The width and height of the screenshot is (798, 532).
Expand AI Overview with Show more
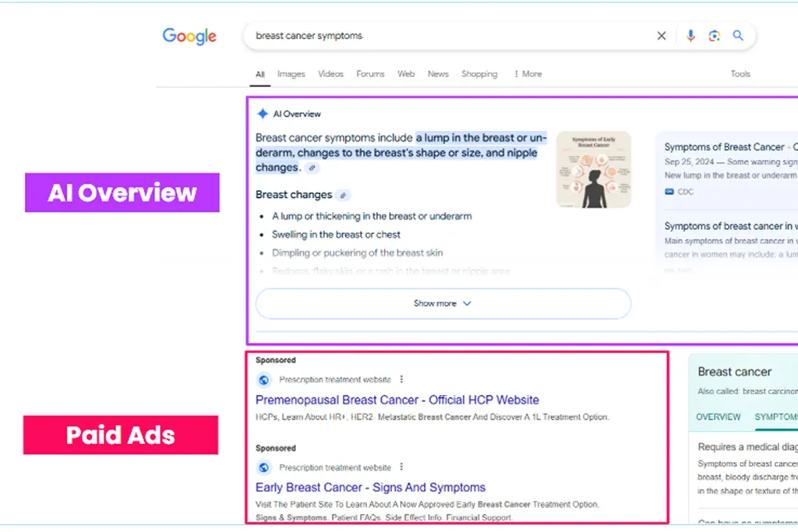click(443, 304)
